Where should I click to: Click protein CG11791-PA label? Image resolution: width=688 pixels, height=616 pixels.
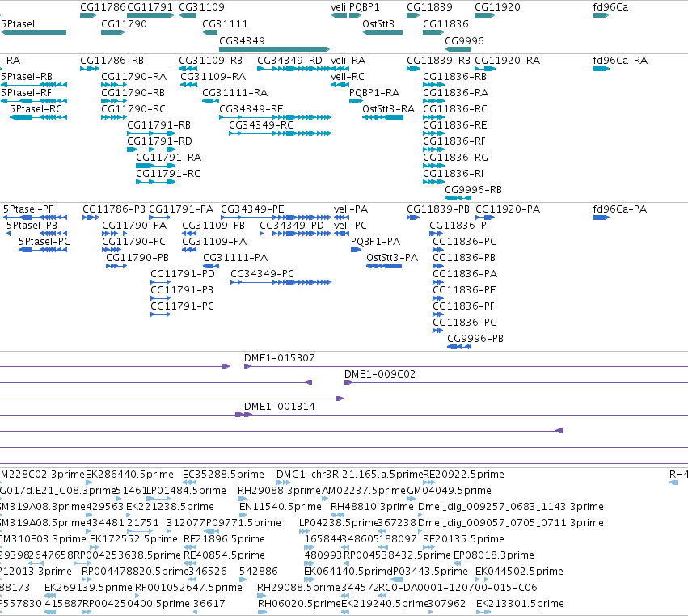click(x=181, y=209)
